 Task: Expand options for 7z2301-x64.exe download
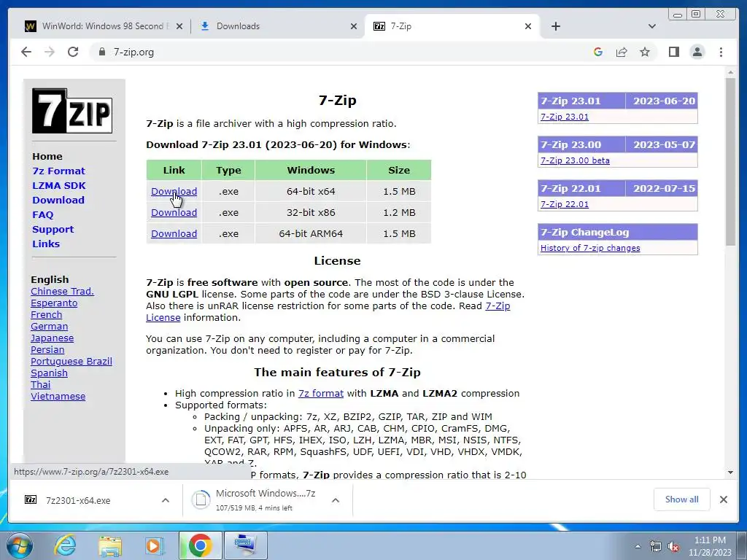[166, 500]
